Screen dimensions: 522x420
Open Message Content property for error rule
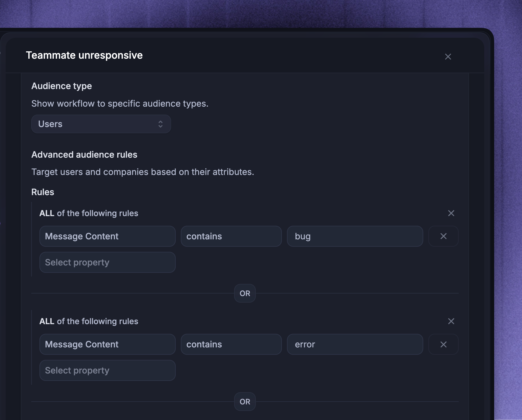(x=108, y=344)
